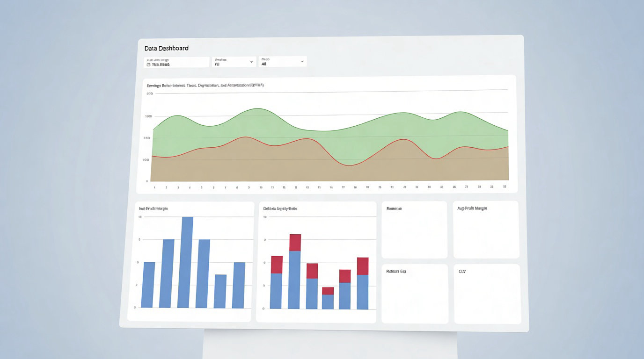
Task: Select the Net Profit Margin chart title
Action: (153, 208)
